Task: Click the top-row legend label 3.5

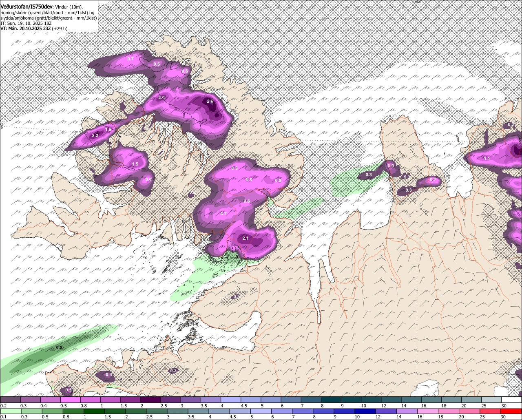Action: (204, 406)
